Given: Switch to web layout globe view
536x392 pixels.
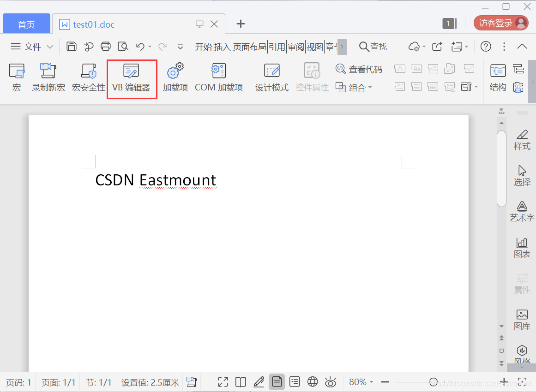Looking at the screenshot, I should point(313,382).
